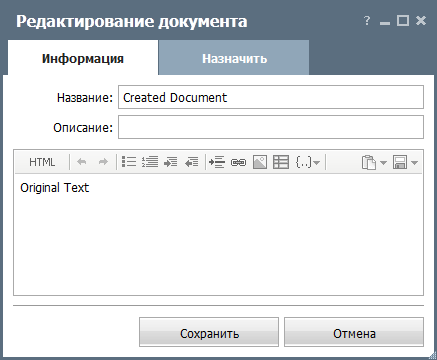This screenshot has height=360, width=437.
Task: Increase indent of the text
Action: (x=171, y=162)
